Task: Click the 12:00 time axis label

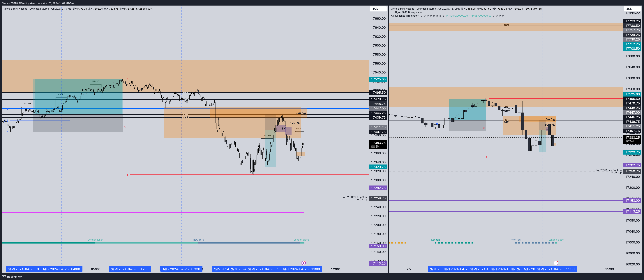Action: (336, 269)
